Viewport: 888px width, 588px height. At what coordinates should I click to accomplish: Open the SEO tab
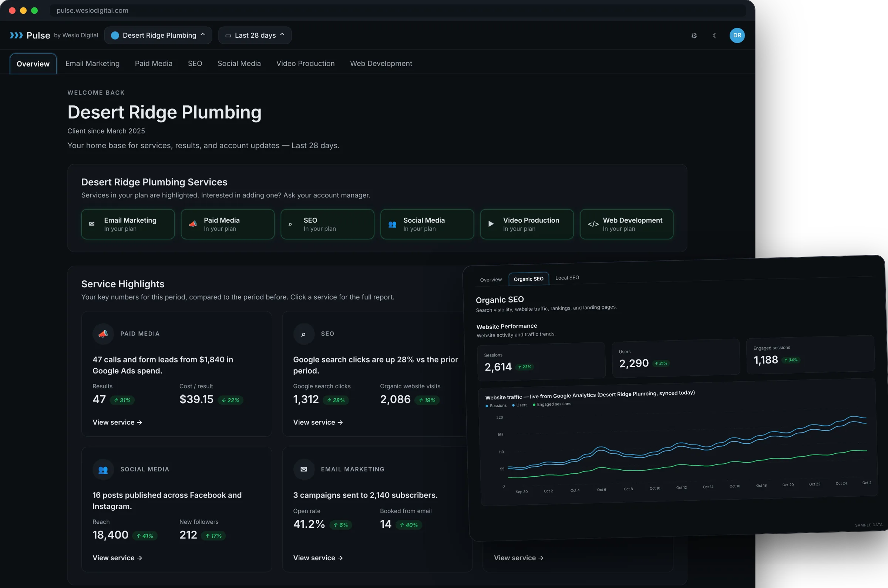pos(195,63)
